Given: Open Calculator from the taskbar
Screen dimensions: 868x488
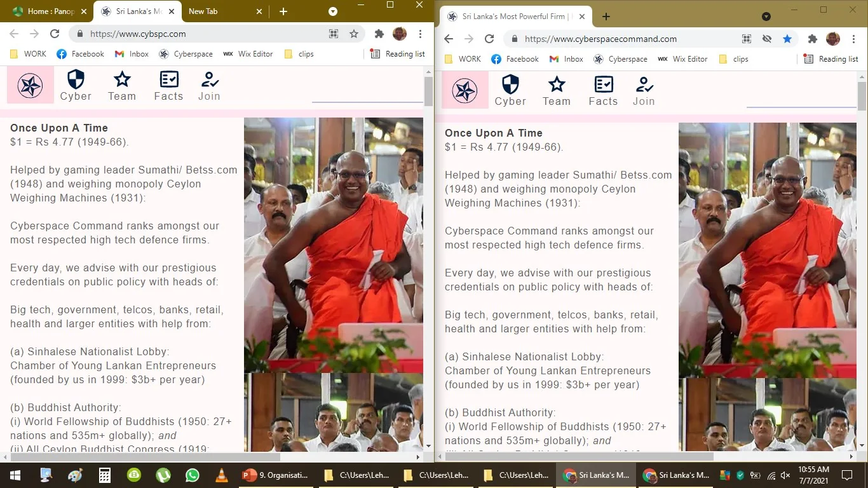Looking at the screenshot, I should [105, 475].
